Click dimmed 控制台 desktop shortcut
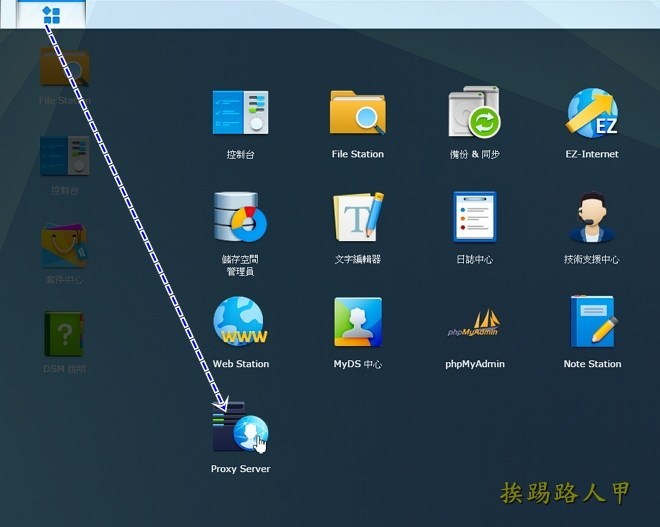The width and height of the screenshot is (660, 527). click(x=64, y=156)
